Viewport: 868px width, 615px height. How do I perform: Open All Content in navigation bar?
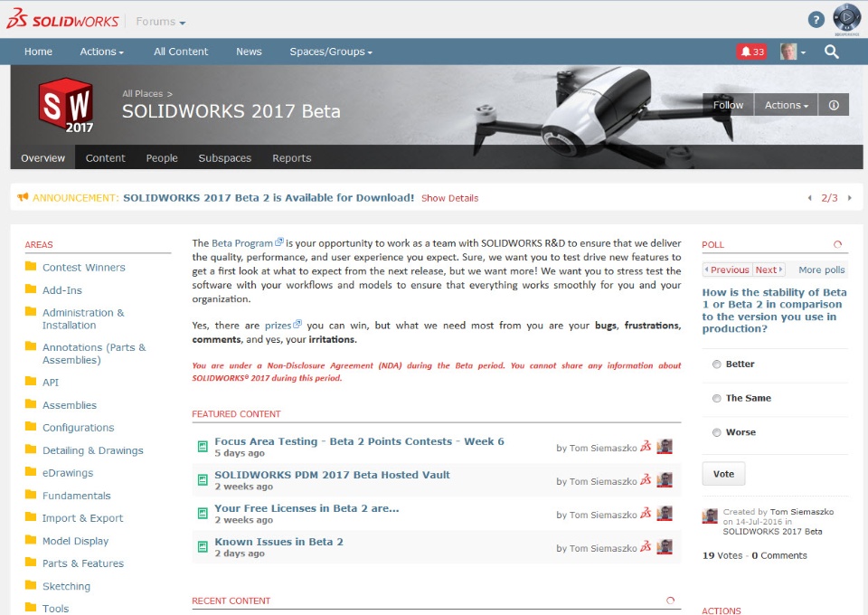tap(181, 52)
